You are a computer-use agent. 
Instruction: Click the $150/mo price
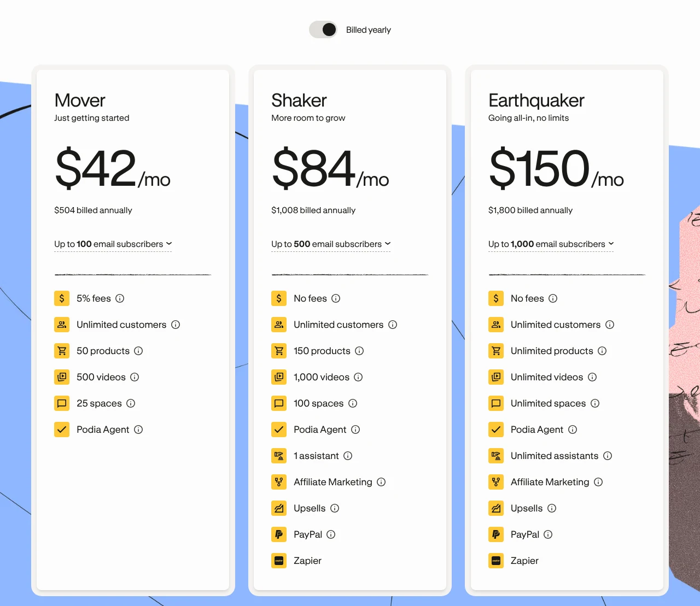coord(556,168)
